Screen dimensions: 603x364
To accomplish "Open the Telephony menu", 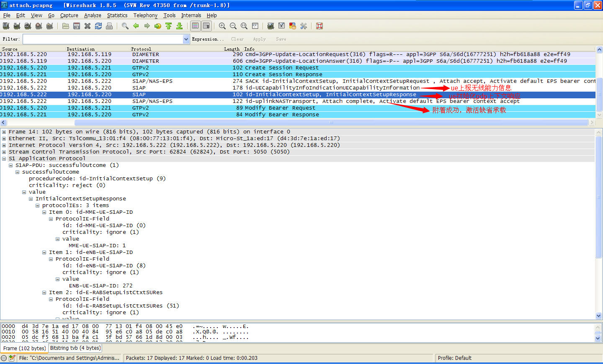I will coord(145,15).
